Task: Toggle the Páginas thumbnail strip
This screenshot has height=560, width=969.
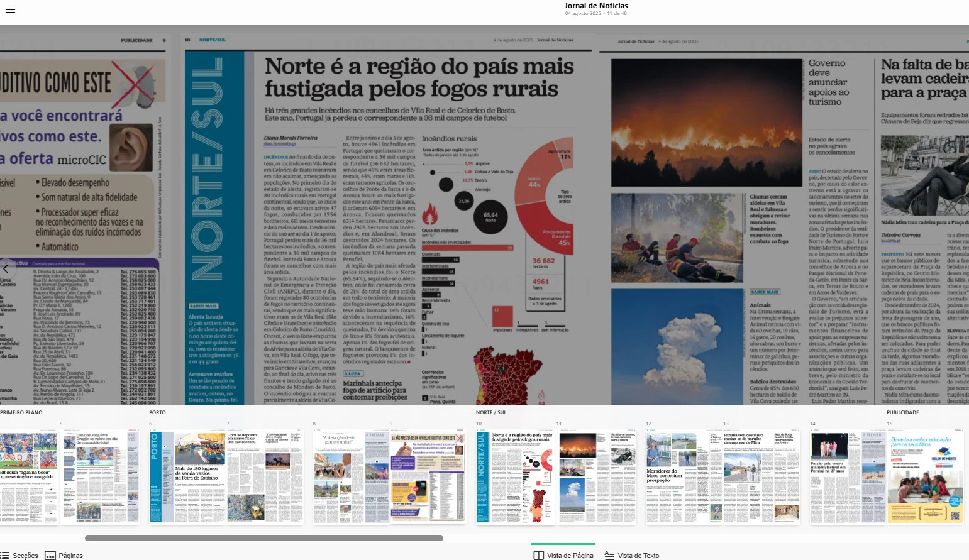Action: 64,556
